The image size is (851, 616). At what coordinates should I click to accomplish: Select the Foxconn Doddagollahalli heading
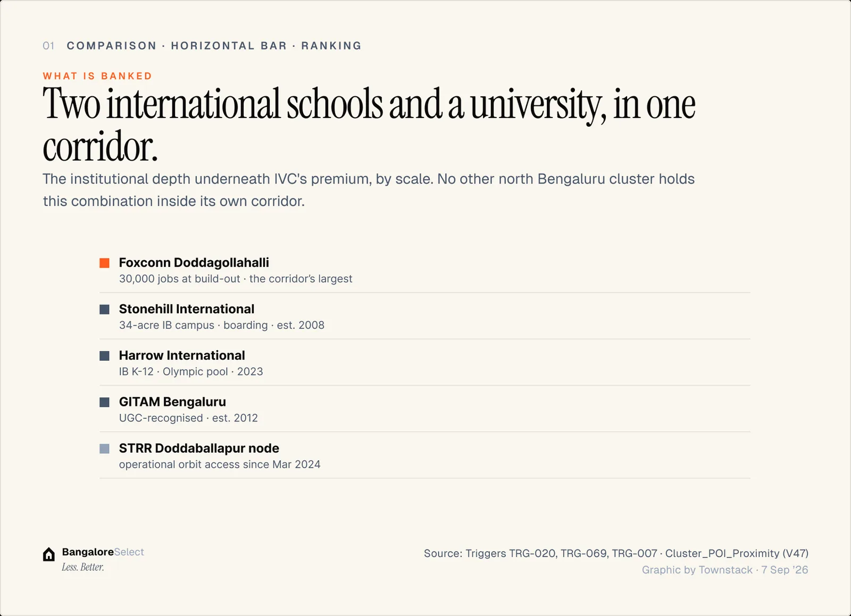194,263
